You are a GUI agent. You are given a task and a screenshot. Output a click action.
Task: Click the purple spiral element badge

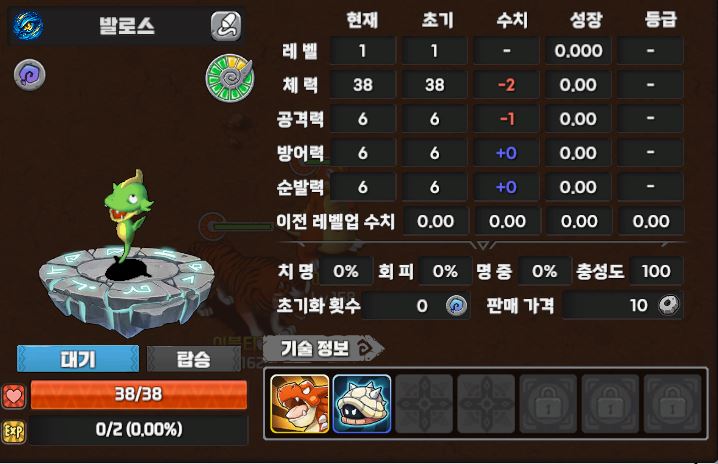click(29, 75)
